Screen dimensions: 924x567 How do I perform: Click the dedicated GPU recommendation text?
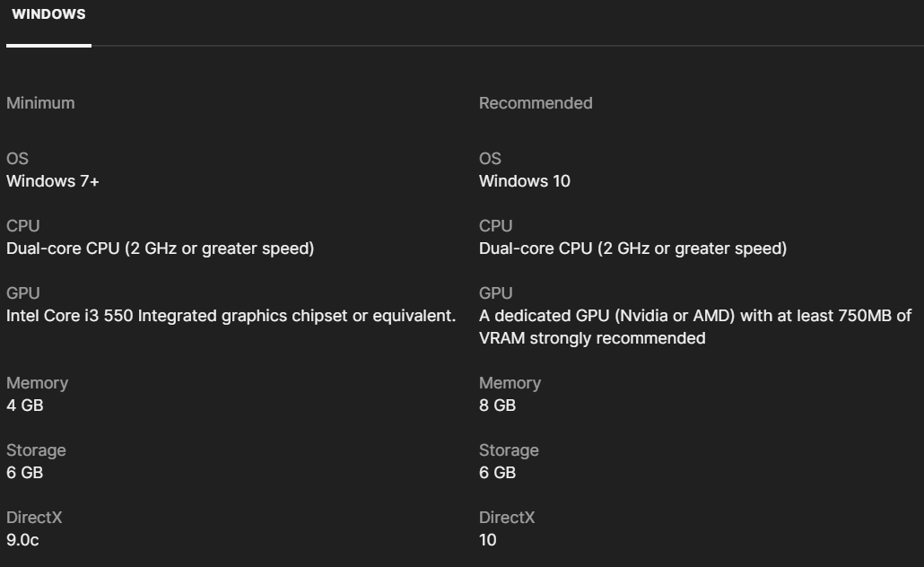(x=694, y=327)
